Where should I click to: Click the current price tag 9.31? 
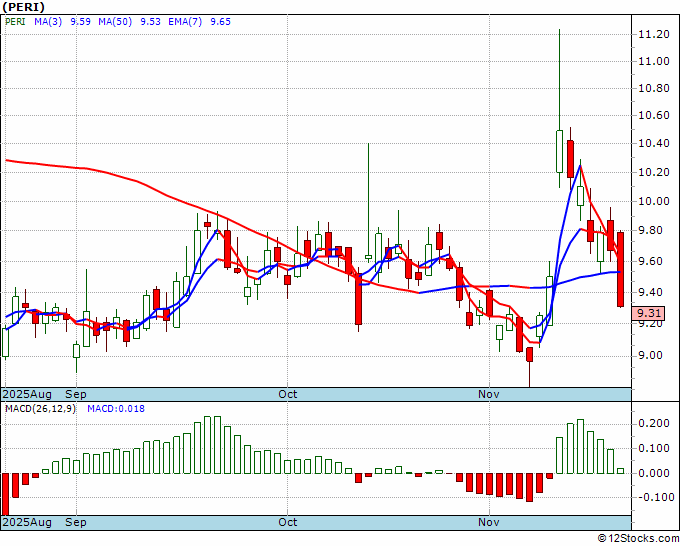point(648,313)
